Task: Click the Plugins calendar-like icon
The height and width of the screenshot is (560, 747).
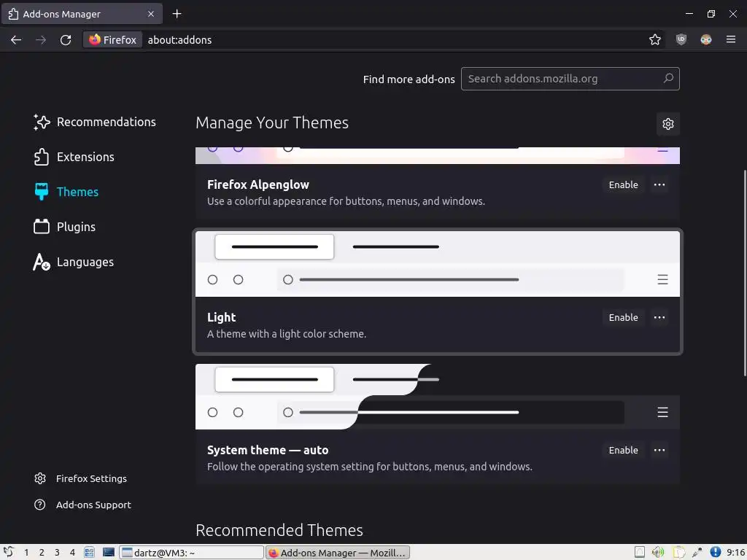Action: click(x=42, y=227)
